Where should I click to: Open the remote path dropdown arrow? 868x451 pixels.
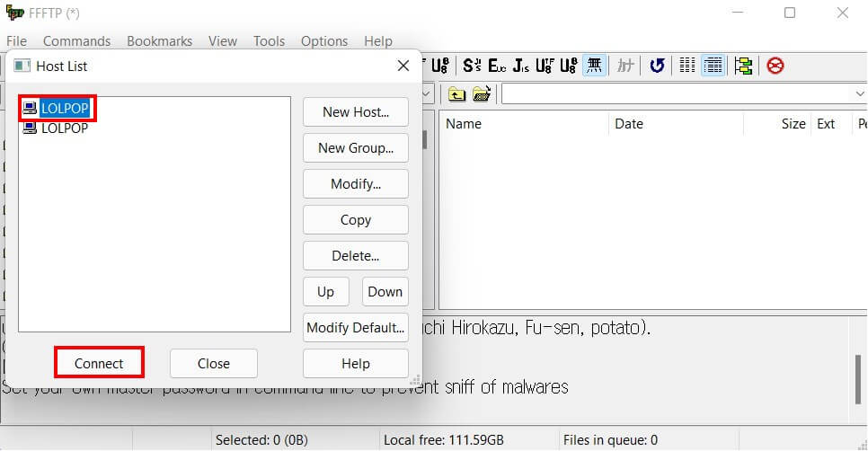point(860,94)
